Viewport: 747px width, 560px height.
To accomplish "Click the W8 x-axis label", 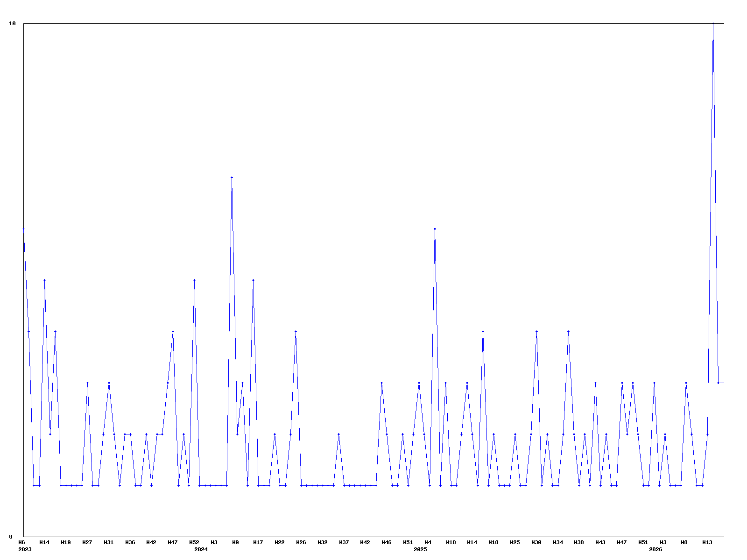I will [684, 542].
